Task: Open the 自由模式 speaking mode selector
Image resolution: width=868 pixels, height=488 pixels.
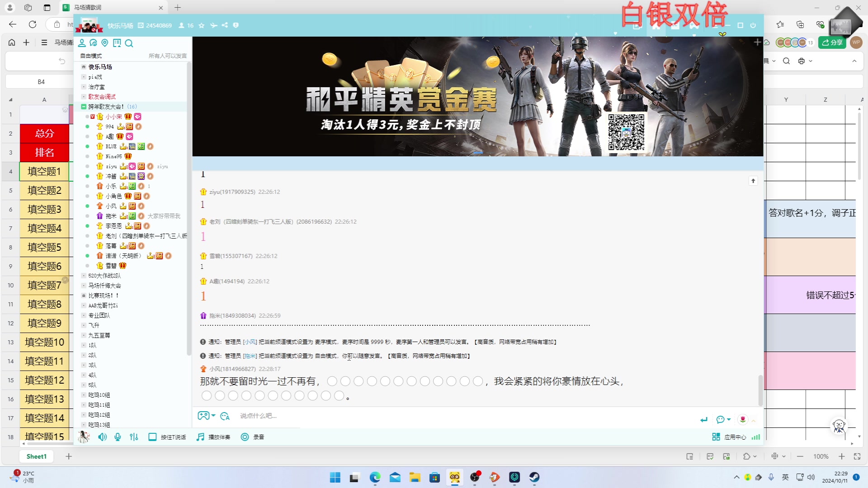Action: click(x=91, y=56)
